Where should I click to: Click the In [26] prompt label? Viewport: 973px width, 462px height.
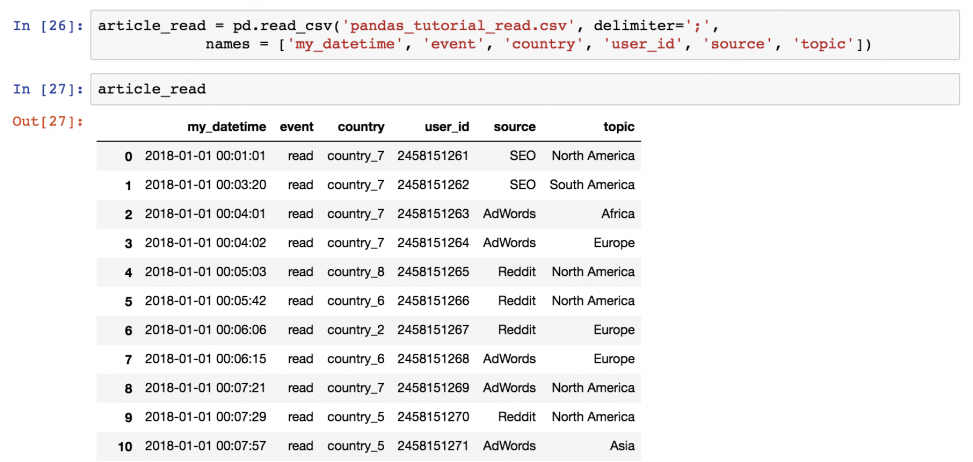point(47,25)
